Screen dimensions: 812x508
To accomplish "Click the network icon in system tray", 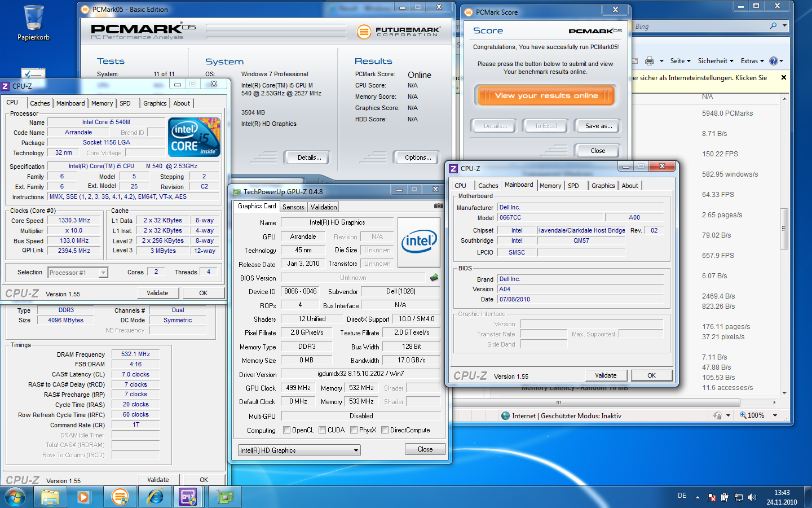I will pos(738,497).
